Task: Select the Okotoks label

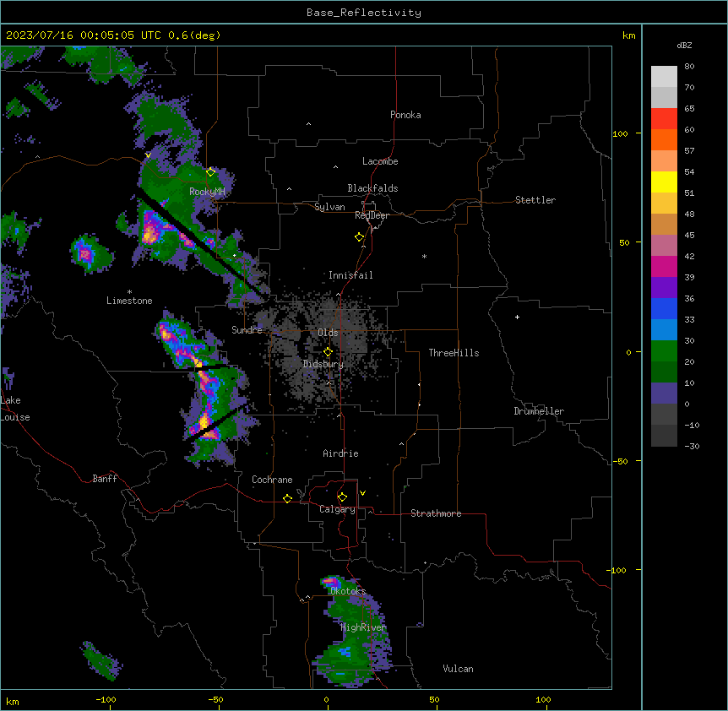Action: pyautogui.click(x=348, y=591)
